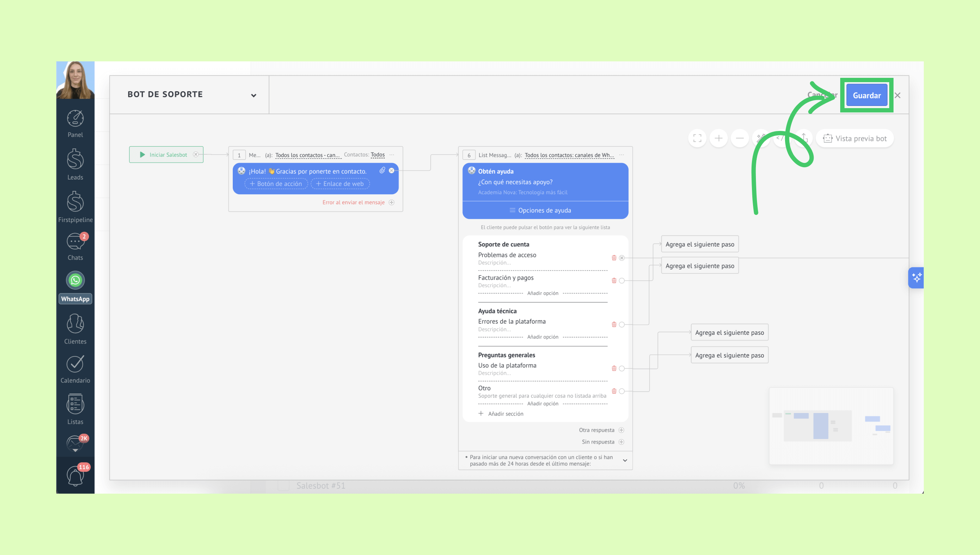Open the Contactos 'Todos' dropdown
980x555 pixels.
coord(377,155)
